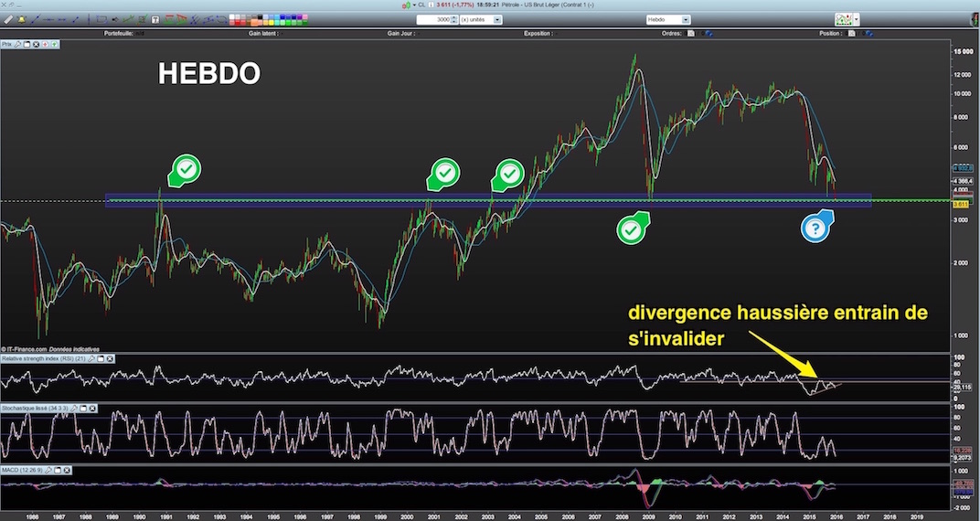Open the indicators chart icon button
The image size is (980, 521).
click(x=844, y=19)
